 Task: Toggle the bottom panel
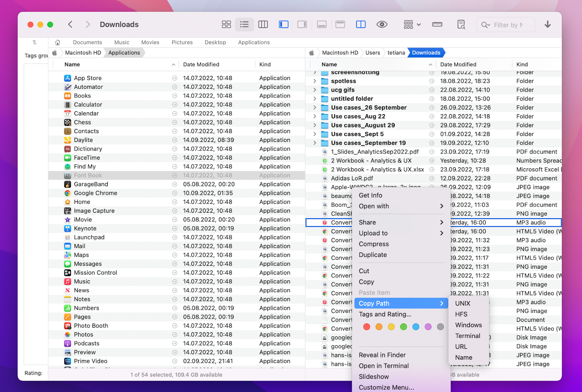pos(322,24)
